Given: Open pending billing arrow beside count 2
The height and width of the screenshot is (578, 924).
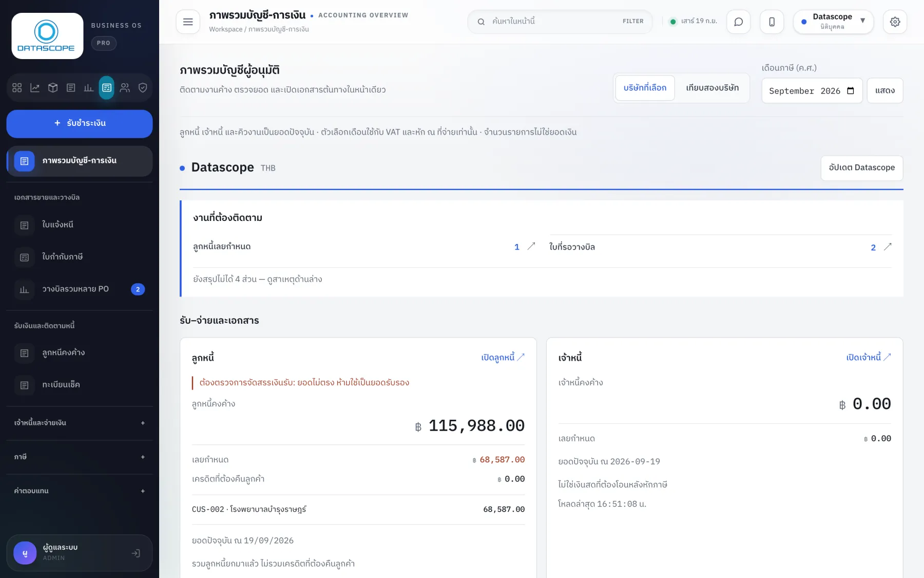Looking at the screenshot, I should [x=888, y=247].
